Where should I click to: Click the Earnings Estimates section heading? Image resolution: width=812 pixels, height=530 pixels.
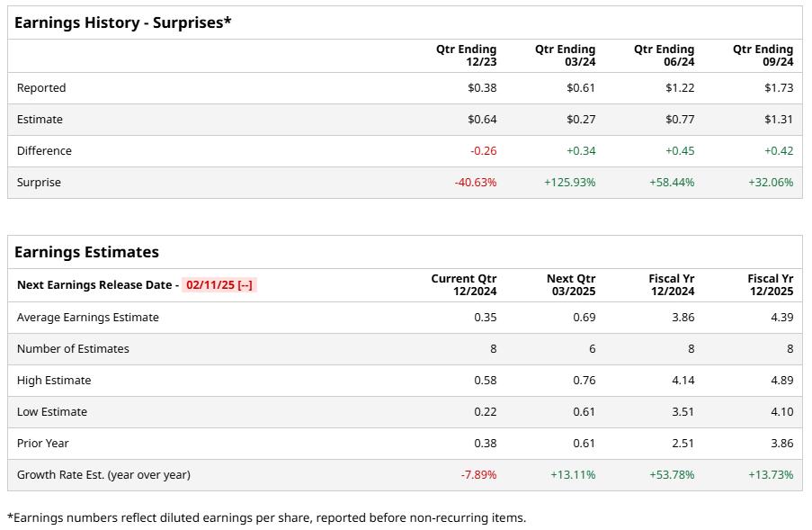86,252
